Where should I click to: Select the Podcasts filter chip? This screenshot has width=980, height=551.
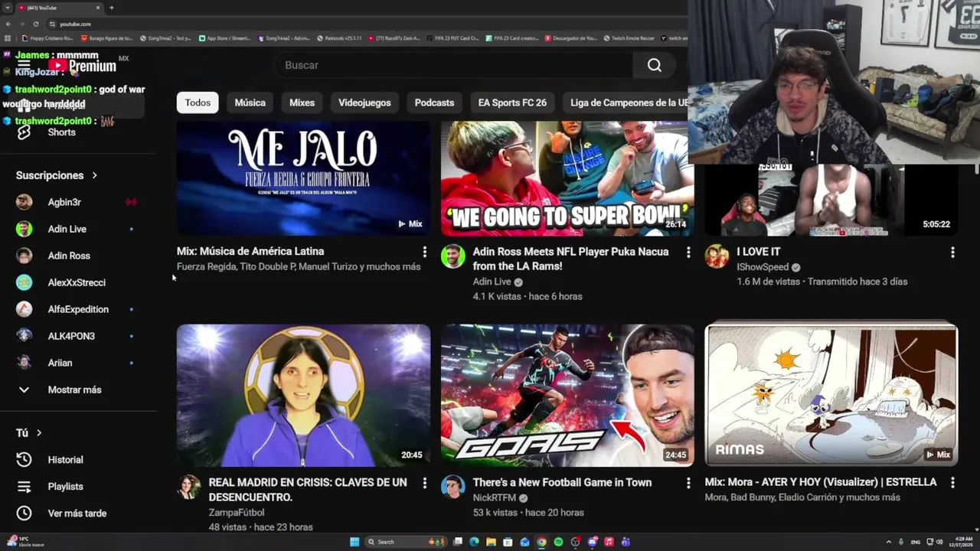tap(434, 103)
